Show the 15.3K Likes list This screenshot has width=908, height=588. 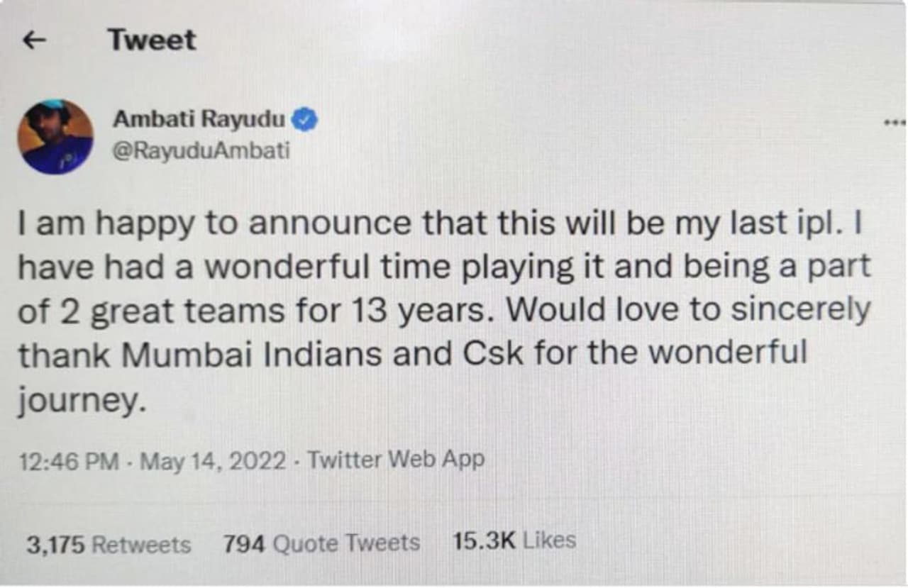point(514,541)
